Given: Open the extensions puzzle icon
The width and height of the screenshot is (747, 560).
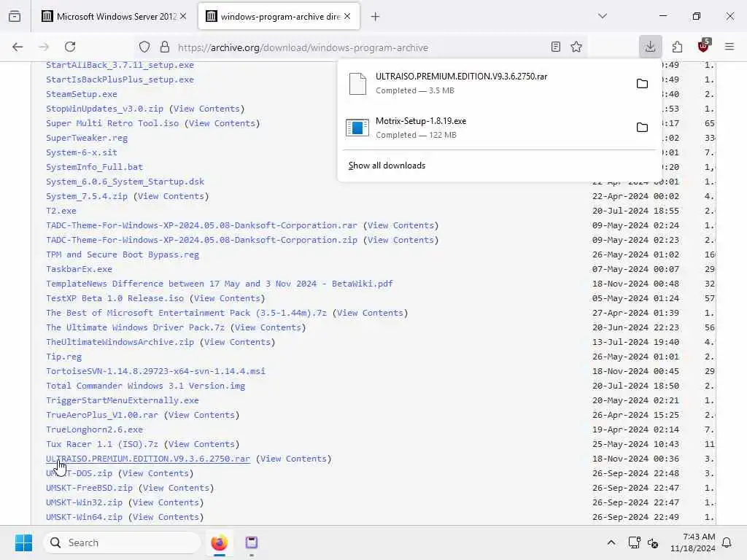Looking at the screenshot, I should tap(677, 47).
